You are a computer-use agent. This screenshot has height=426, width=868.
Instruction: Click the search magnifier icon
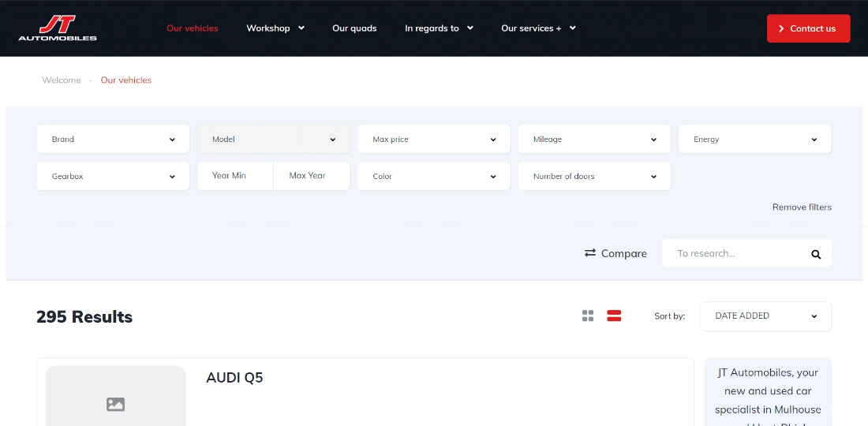point(816,254)
